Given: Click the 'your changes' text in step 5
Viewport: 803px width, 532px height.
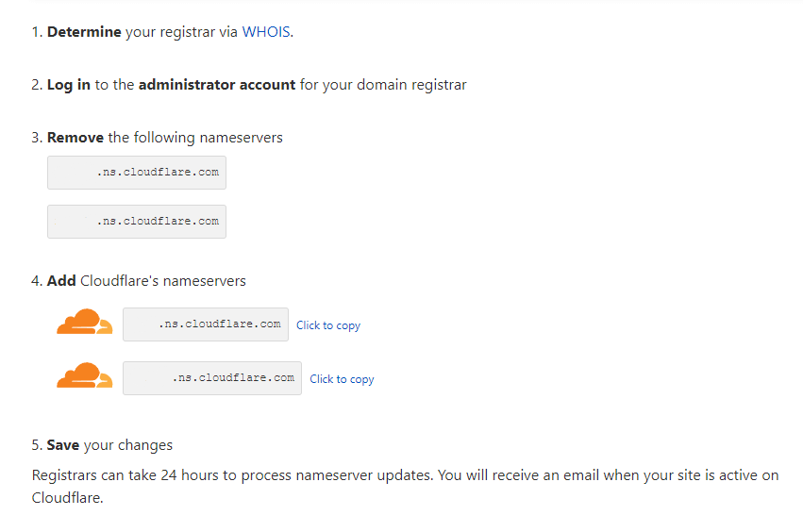Looking at the screenshot, I should pos(128,445).
